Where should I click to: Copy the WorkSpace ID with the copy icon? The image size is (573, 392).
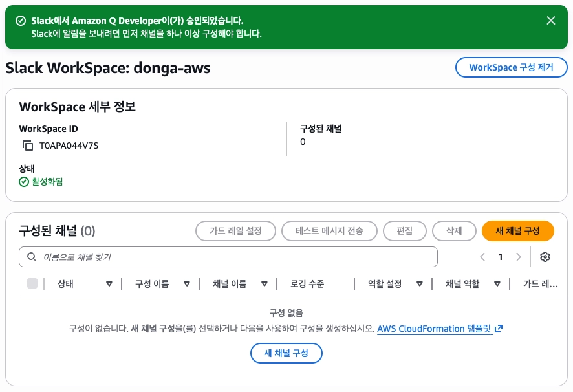click(x=28, y=146)
